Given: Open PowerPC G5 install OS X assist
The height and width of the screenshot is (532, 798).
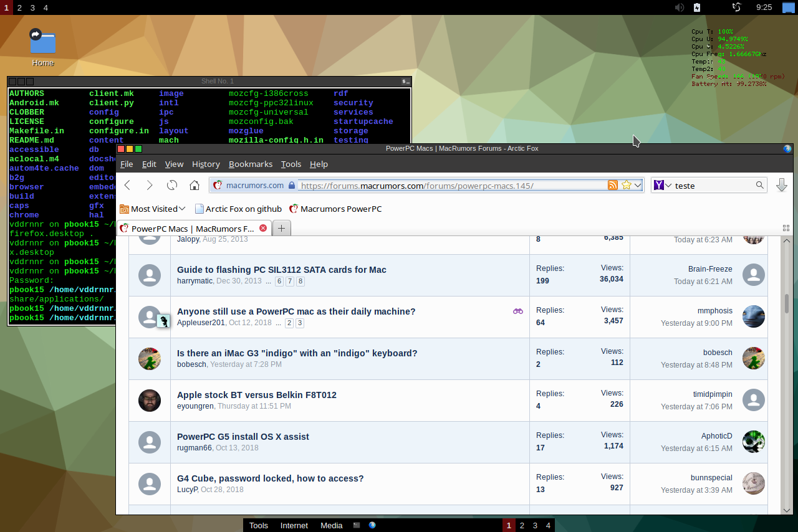Looking at the screenshot, I should coord(243,437).
